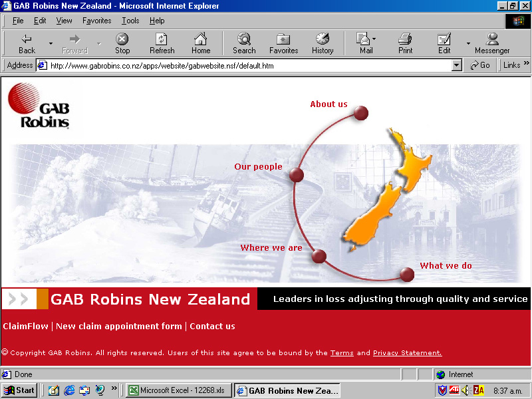Open the ClaimFlow link
The image size is (532, 399).
tap(25, 326)
